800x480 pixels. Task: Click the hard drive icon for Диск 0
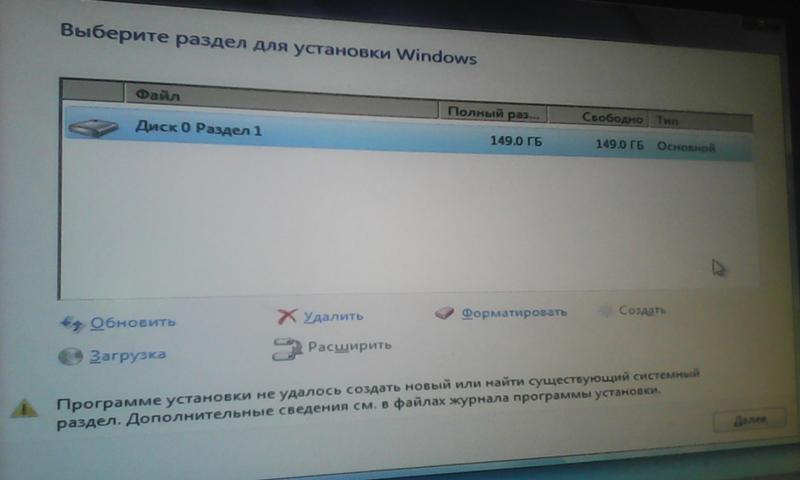point(93,127)
